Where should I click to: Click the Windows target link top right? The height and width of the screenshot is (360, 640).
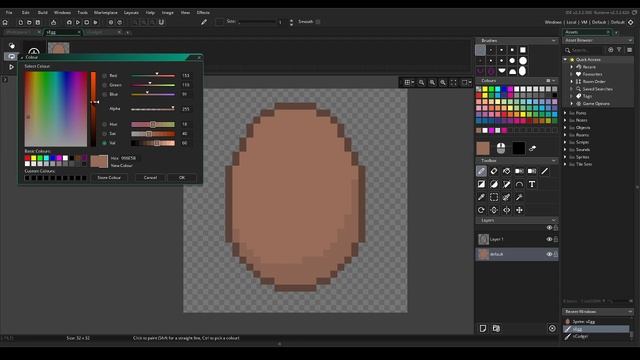[553, 22]
